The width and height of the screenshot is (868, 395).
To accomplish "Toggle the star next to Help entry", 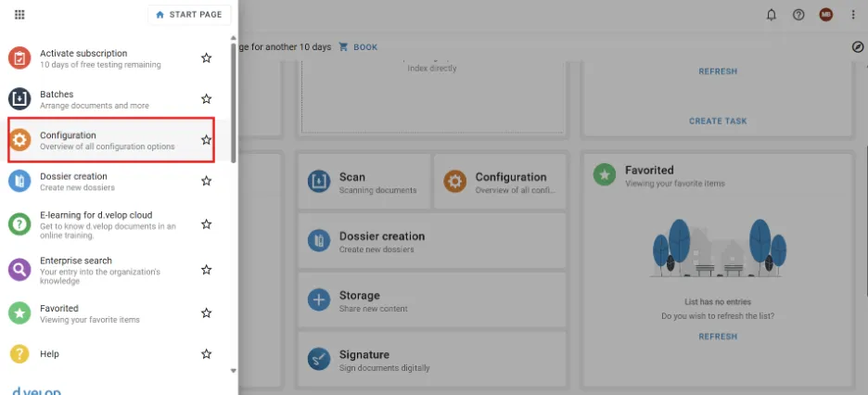I will (x=207, y=354).
